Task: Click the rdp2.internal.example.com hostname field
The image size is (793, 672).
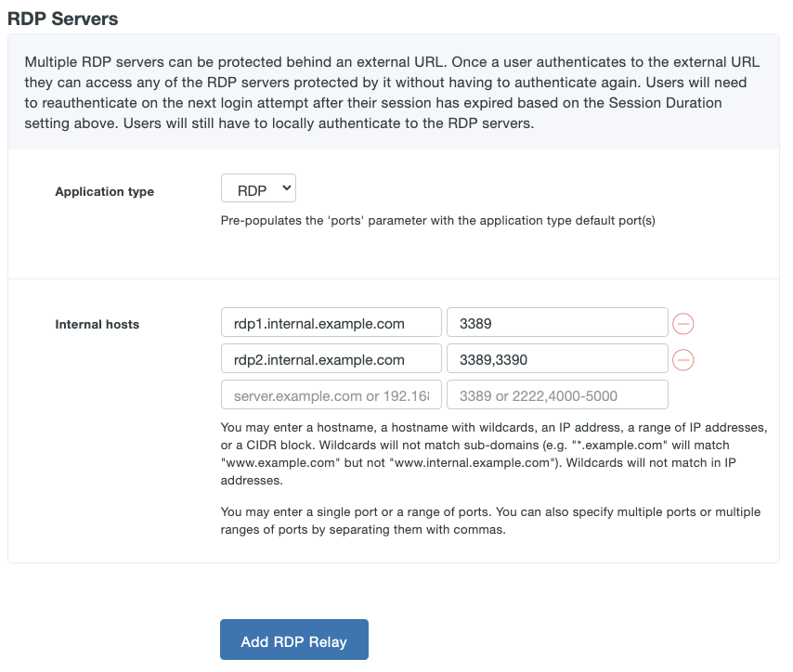Action: coord(330,358)
